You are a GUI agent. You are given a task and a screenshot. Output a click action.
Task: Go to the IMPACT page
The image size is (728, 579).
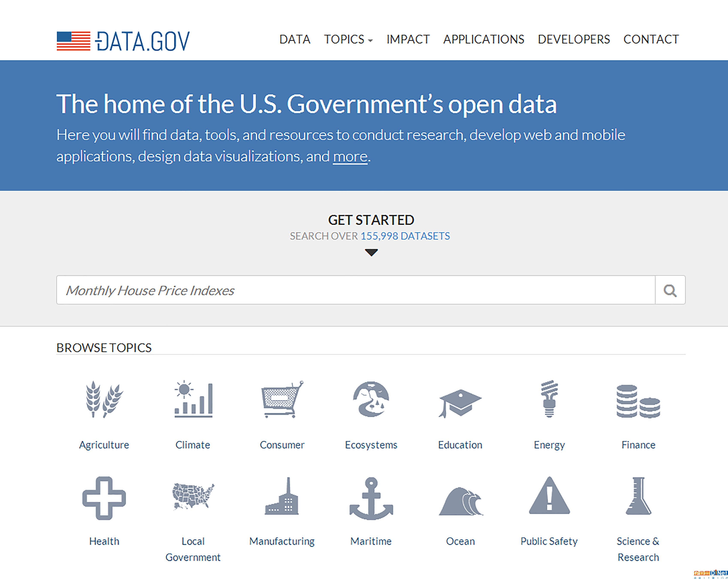[408, 39]
